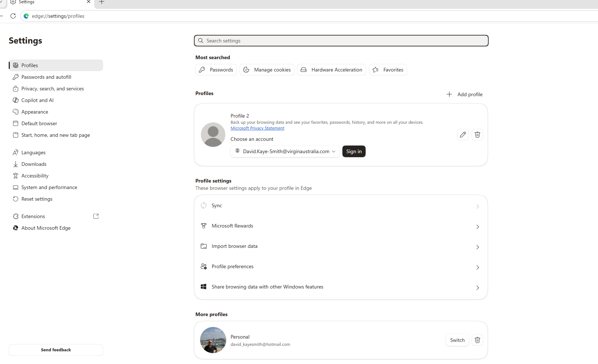The height and width of the screenshot is (364, 598).
Task: Open Share browsing data row chevron
Action: pyautogui.click(x=477, y=288)
